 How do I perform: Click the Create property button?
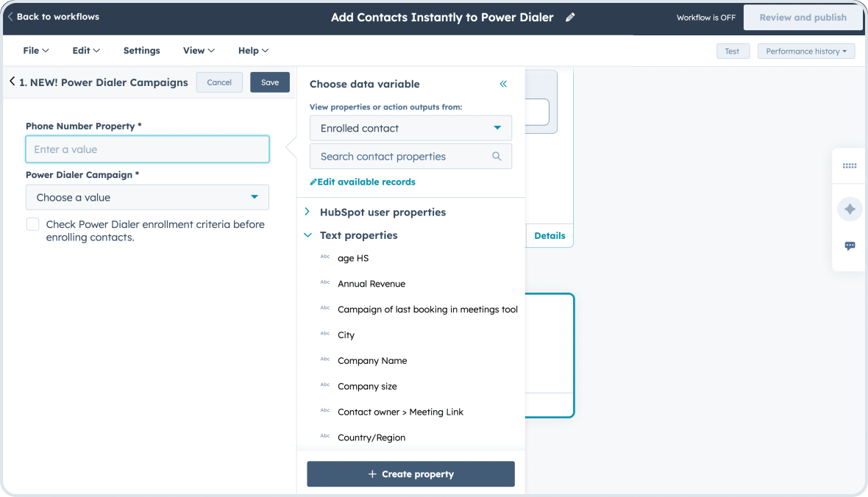click(410, 473)
